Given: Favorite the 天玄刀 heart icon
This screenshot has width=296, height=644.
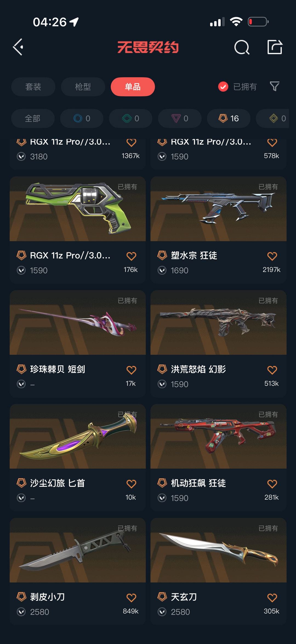Looking at the screenshot, I should point(272,598).
